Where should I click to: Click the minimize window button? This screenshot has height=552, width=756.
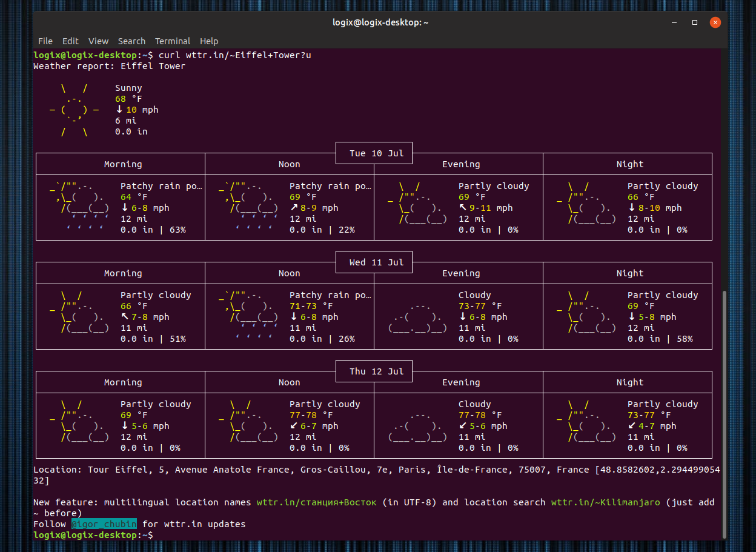(674, 22)
